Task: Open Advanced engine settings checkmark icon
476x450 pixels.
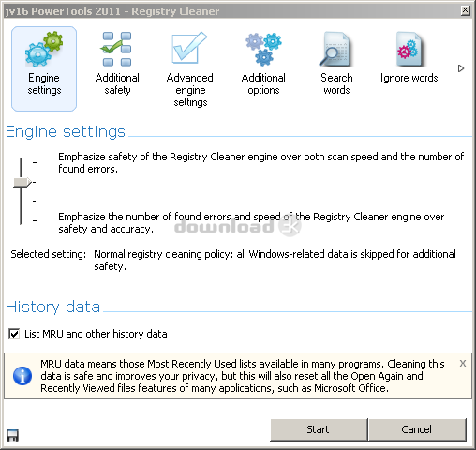Action: pos(189,48)
